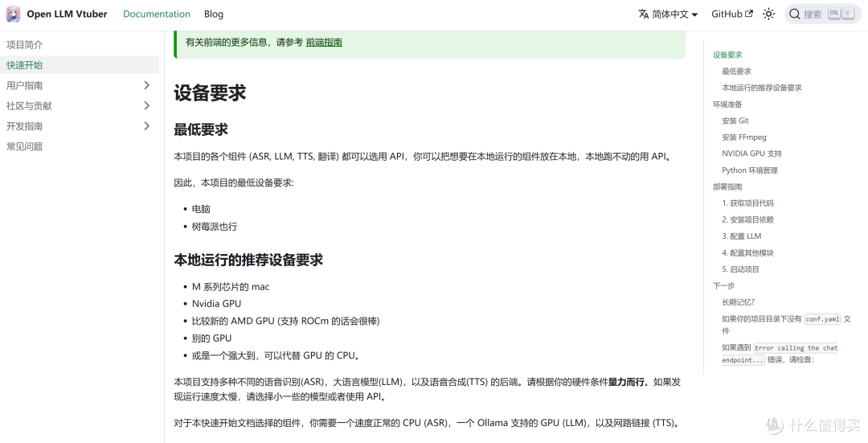Focus the 搜索 search field

823,14
